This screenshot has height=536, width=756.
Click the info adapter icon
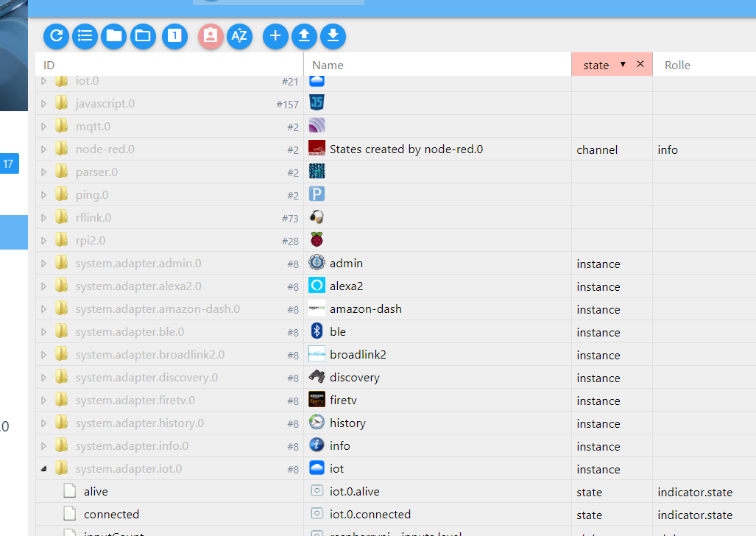pyautogui.click(x=317, y=445)
